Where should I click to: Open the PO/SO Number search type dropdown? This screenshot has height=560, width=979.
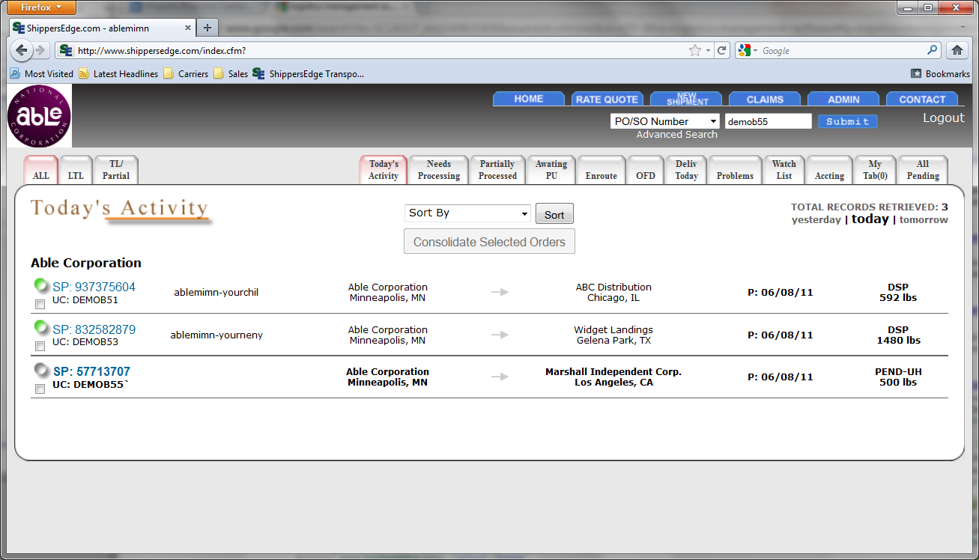click(665, 121)
